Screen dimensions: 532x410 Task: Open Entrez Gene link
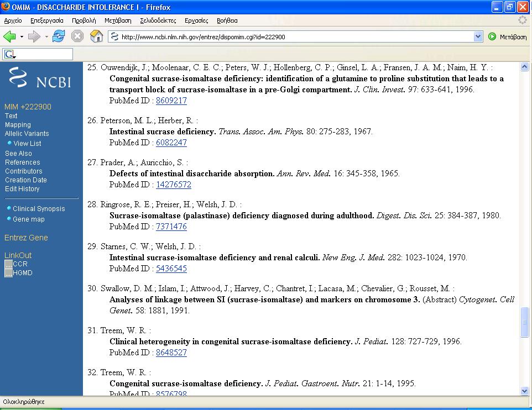[26, 238]
